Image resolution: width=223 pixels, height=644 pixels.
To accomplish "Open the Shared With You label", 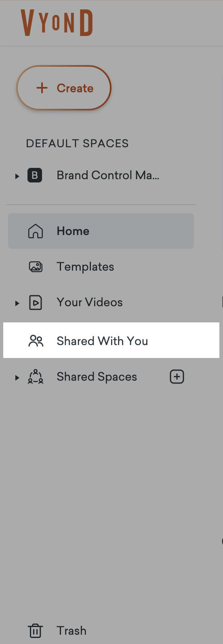I will click(x=102, y=341).
